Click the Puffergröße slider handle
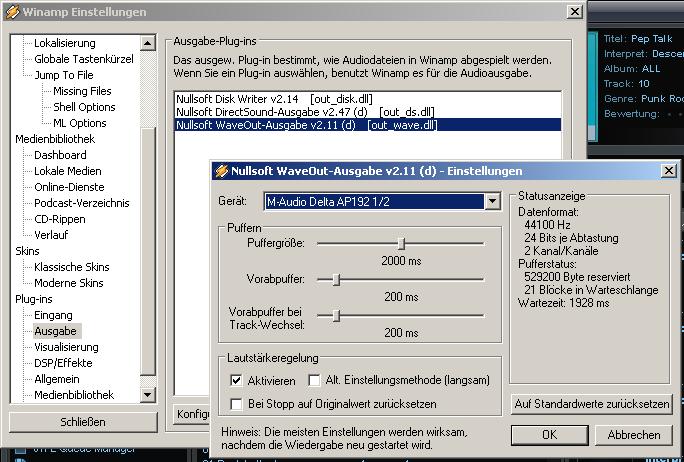Image resolution: width=684 pixels, height=462 pixels. [402, 243]
